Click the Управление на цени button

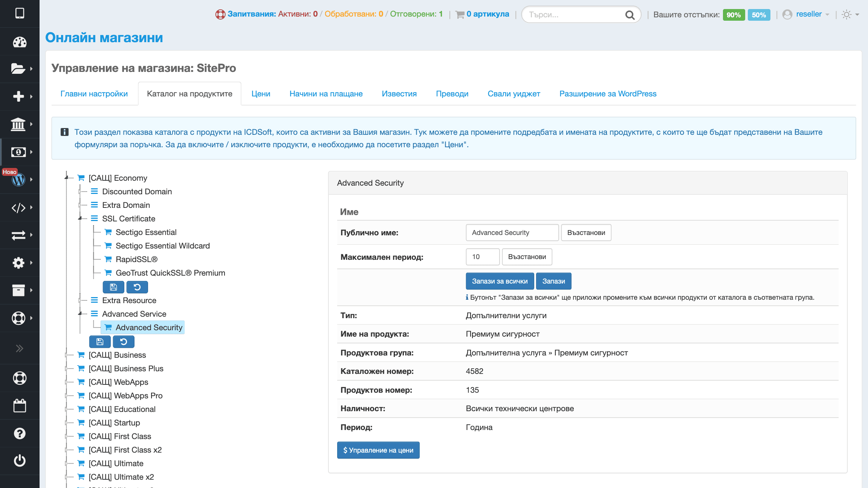coord(378,450)
